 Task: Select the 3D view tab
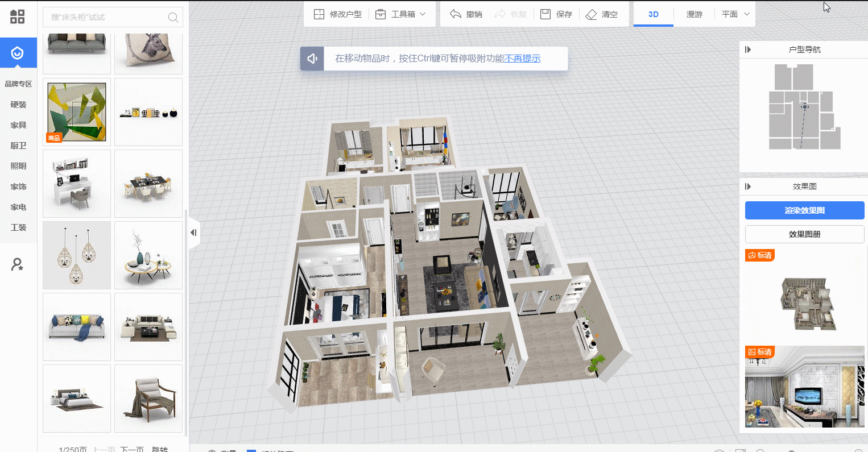(x=653, y=14)
